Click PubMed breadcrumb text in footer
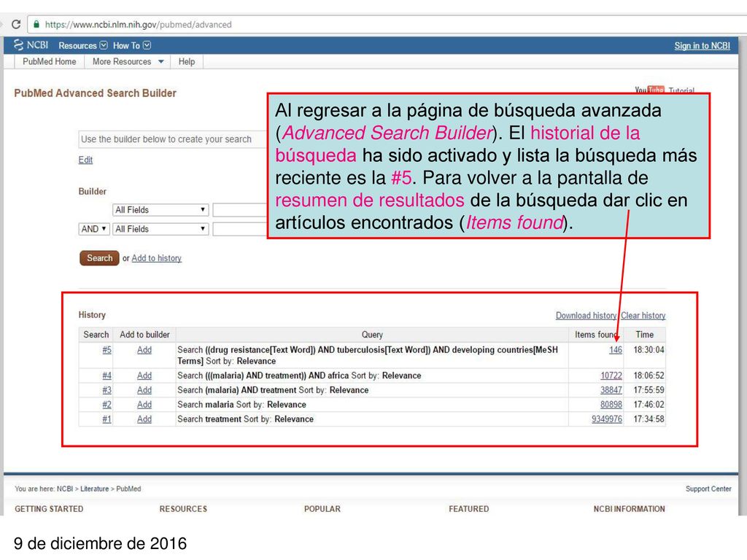 [x=128, y=489]
